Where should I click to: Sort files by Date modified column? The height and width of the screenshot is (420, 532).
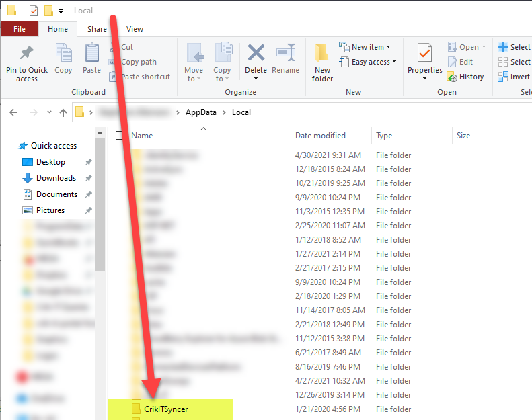[320, 136]
